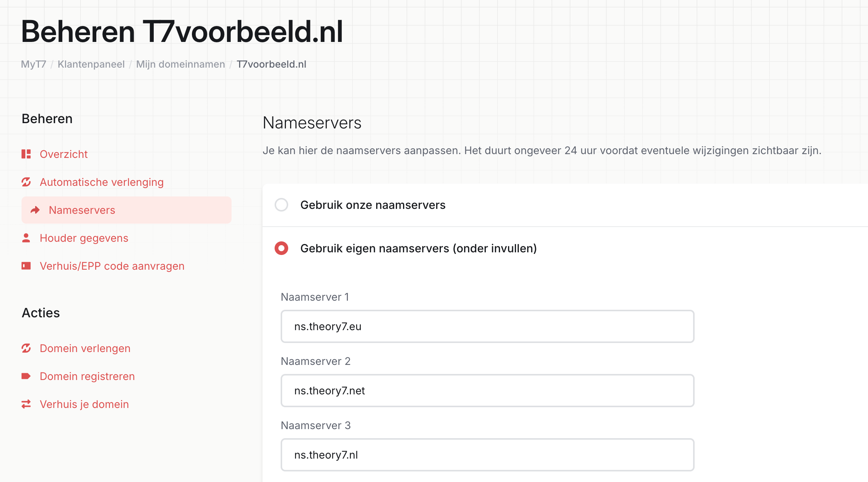Screen dimensions: 868x482
Task: Click the Nameservers arrow icon in sidebar
Action: (x=35, y=210)
